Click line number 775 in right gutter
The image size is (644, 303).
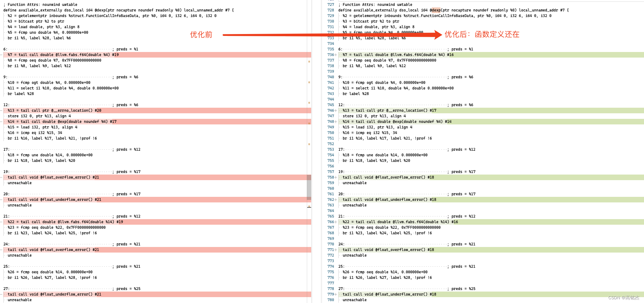(x=331, y=272)
